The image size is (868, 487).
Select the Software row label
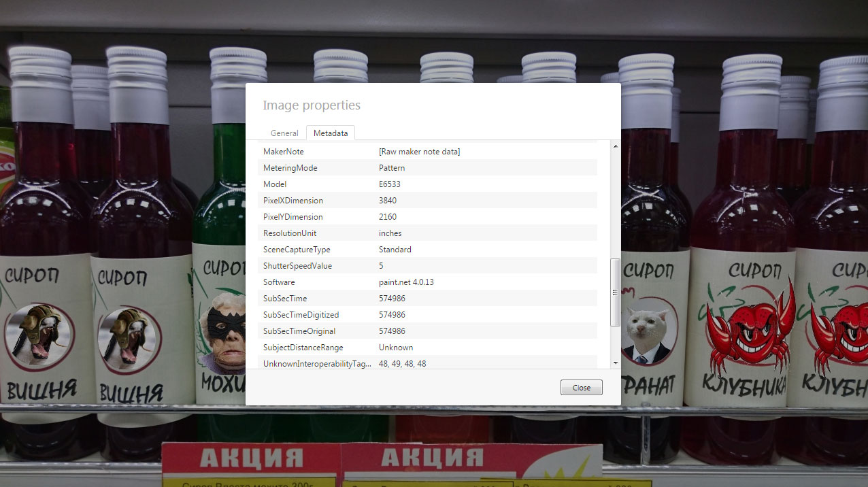(x=279, y=282)
